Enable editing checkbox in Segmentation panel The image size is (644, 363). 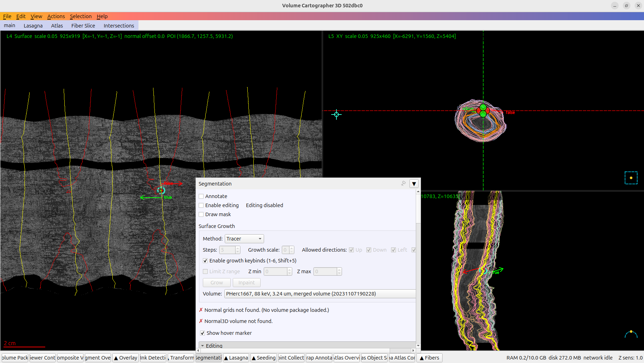coord(201,205)
